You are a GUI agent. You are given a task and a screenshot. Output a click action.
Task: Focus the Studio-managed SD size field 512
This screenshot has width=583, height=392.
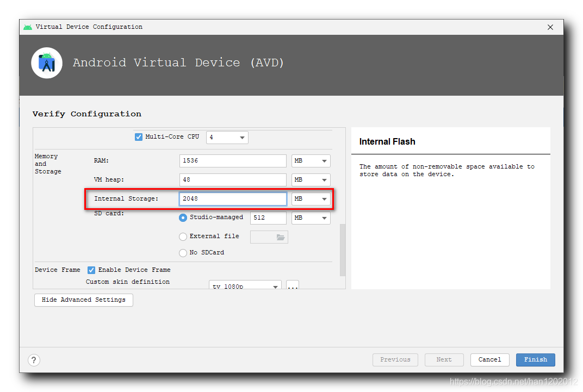(269, 217)
